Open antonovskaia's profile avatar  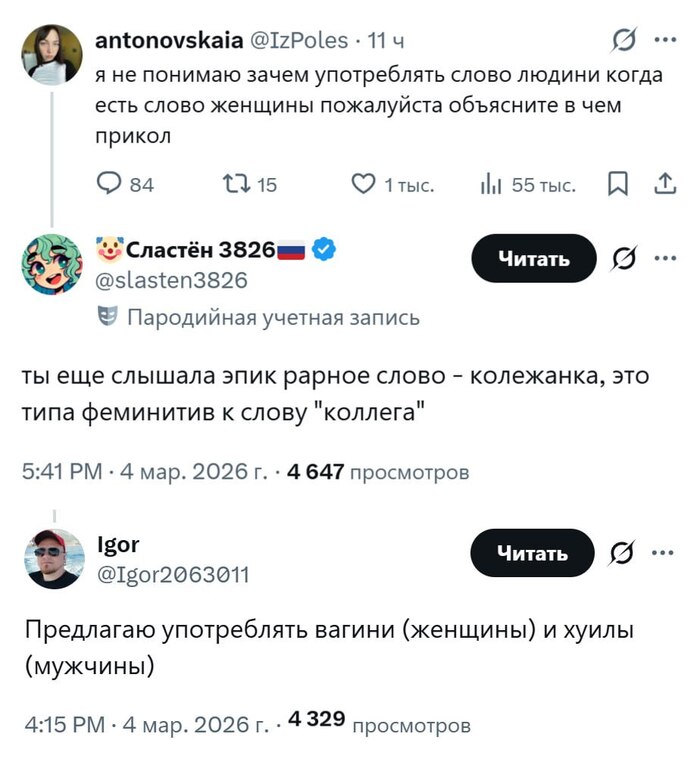click(x=52, y=55)
